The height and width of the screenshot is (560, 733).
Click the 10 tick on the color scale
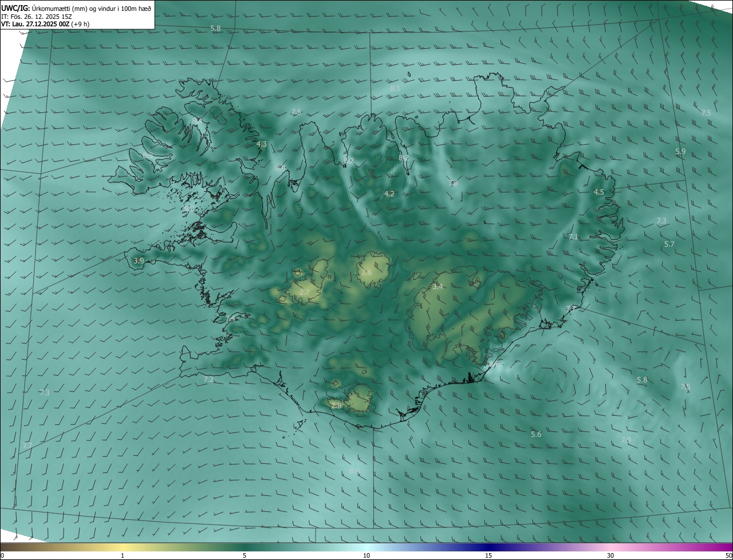tap(366, 555)
